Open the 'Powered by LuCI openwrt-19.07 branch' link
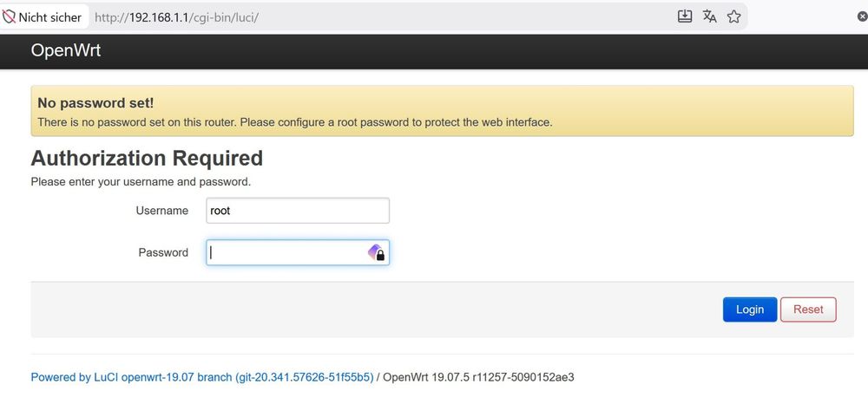 pos(202,377)
